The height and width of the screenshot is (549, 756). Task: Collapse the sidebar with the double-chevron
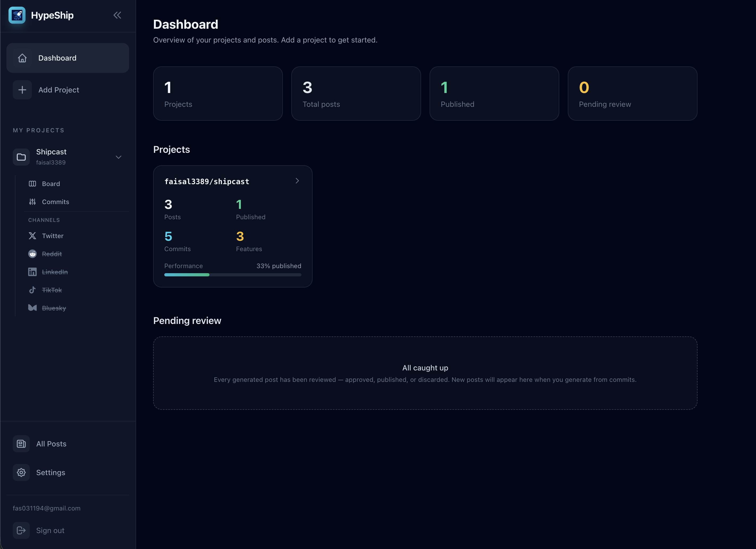[x=117, y=15]
